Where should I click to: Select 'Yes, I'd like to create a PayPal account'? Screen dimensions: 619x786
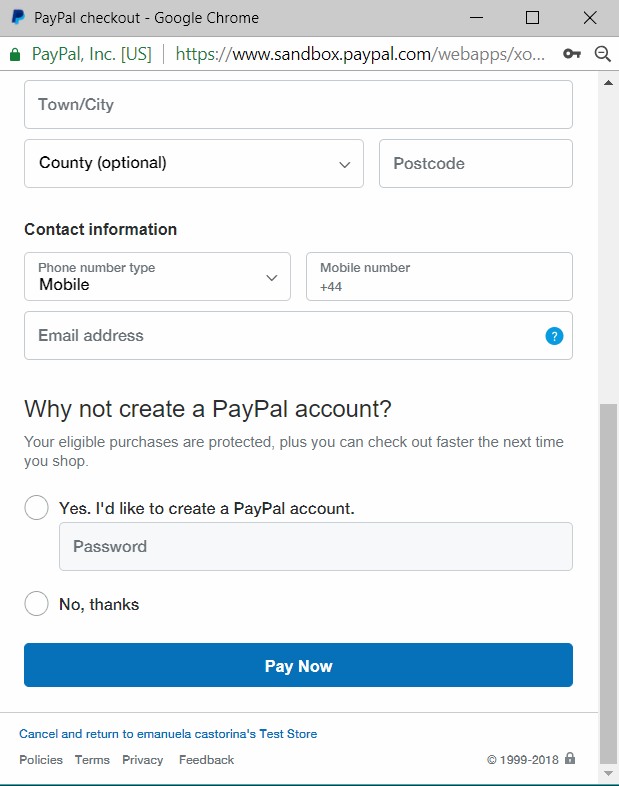[x=36, y=508]
